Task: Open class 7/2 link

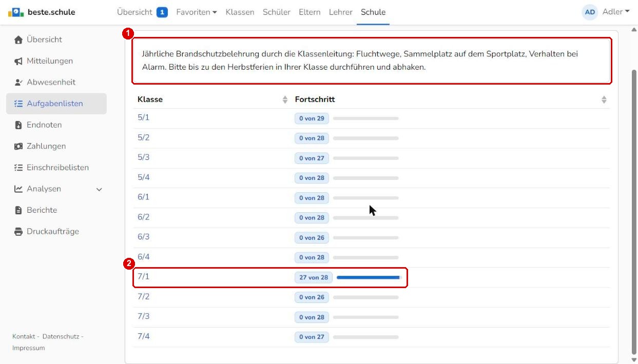Action: (143, 296)
